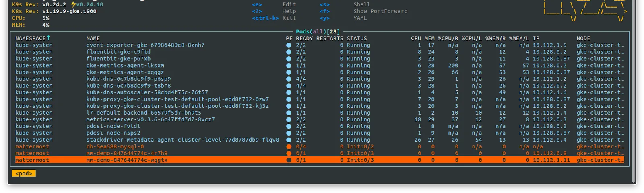The width and height of the screenshot is (644, 193).
Task: Click the Init:0/2 status of db-5ea588-mysql-0
Action: pyautogui.click(x=360, y=147)
